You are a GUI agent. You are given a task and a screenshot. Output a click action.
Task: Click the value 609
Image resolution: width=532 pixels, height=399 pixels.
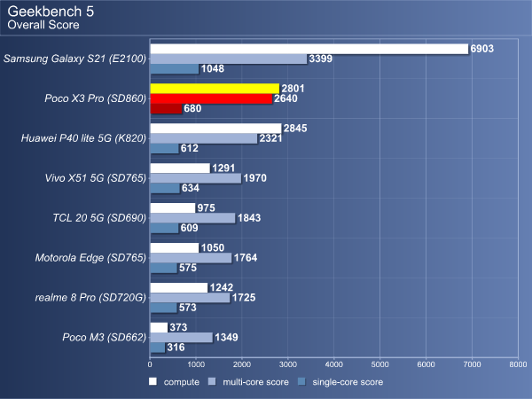click(190, 228)
